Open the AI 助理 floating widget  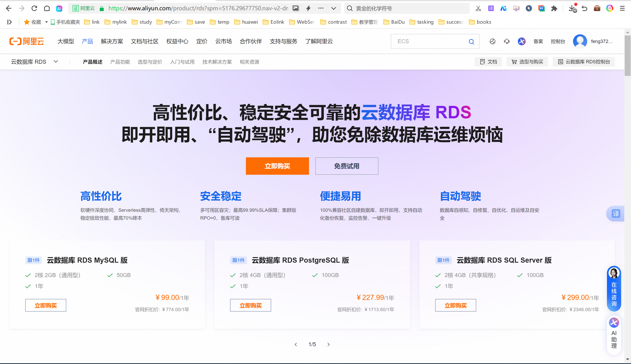click(x=614, y=335)
